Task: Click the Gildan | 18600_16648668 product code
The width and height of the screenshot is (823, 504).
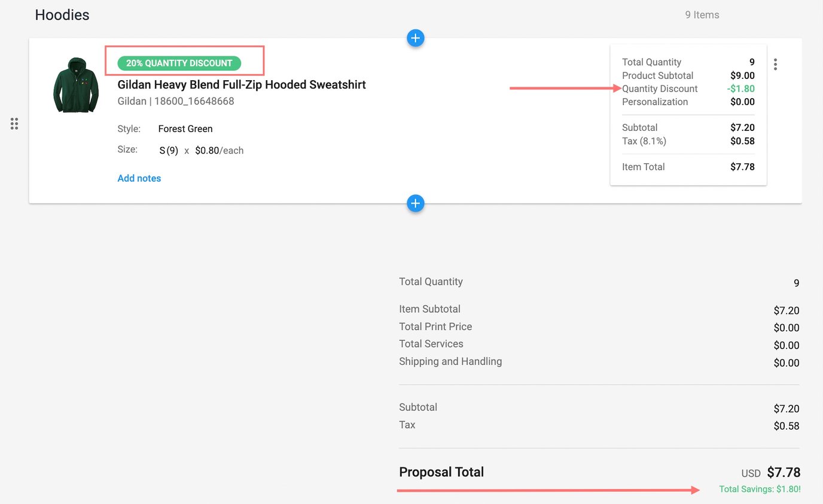Action: click(x=176, y=101)
